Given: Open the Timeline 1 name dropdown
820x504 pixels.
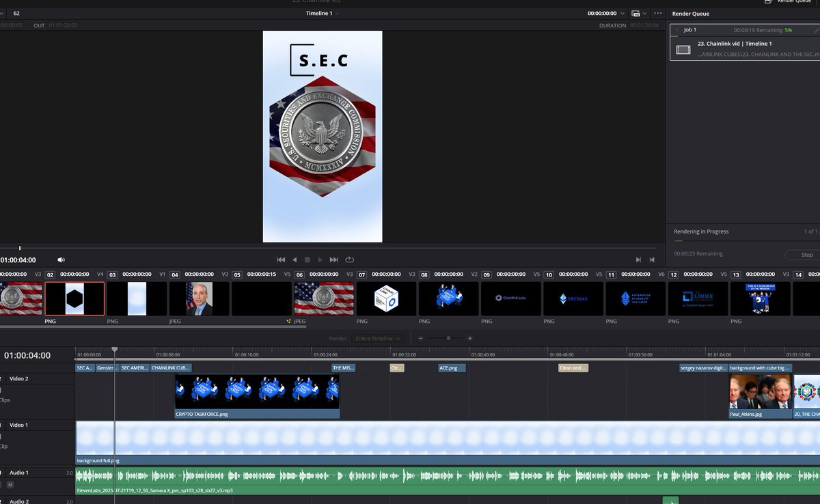Looking at the screenshot, I should pos(323,13).
